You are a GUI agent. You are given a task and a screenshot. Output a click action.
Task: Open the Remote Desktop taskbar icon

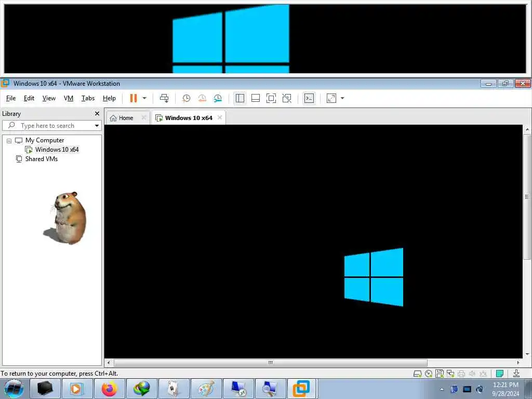tap(238, 389)
